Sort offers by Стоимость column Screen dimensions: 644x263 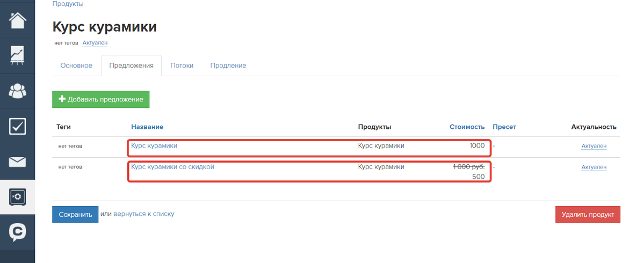(467, 127)
